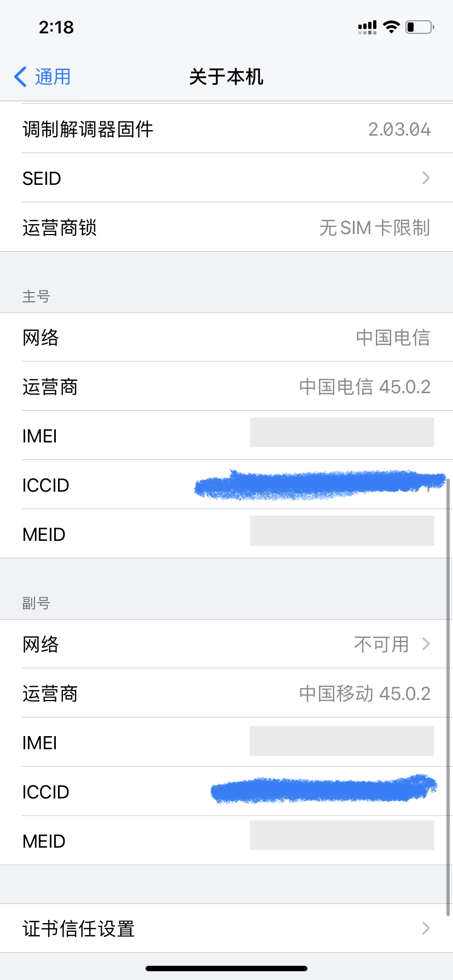Tap the back chevron icon
Image resolution: width=453 pixels, height=980 pixels.
(x=21, y=77)
